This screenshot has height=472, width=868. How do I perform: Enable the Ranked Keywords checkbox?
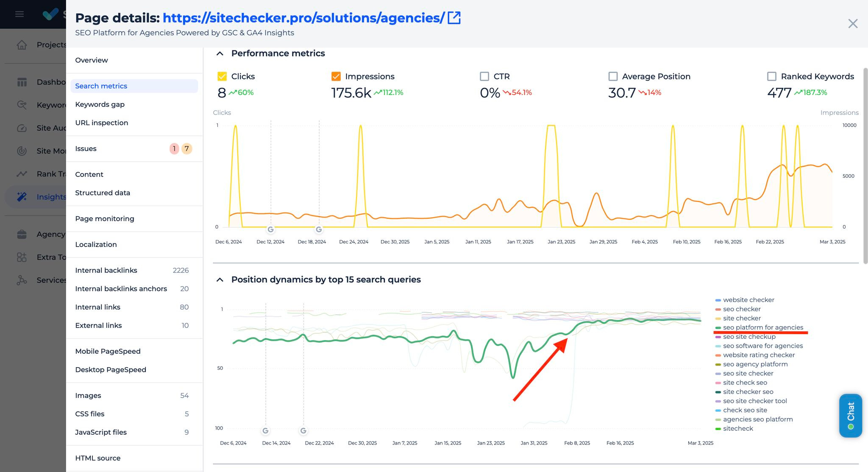point(772,76)
